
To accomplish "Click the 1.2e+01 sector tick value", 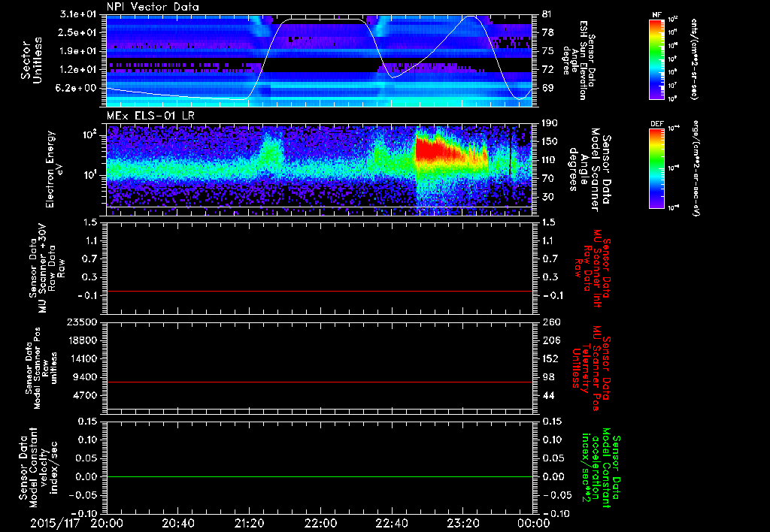I will 79,69.
